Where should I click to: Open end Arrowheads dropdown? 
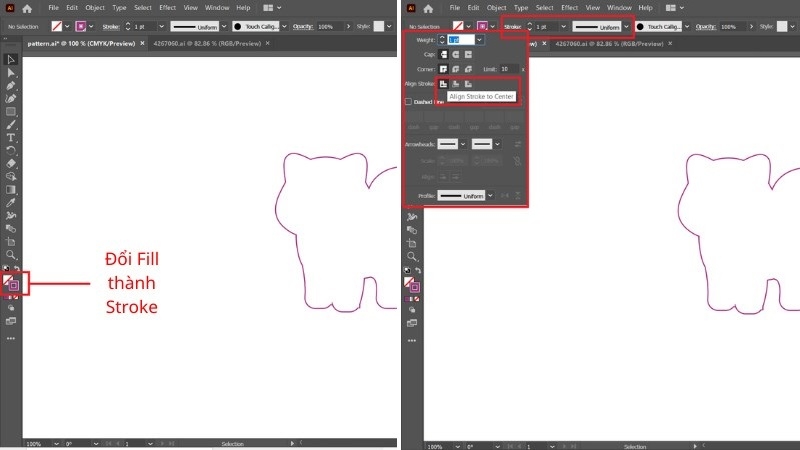[497, 144]
